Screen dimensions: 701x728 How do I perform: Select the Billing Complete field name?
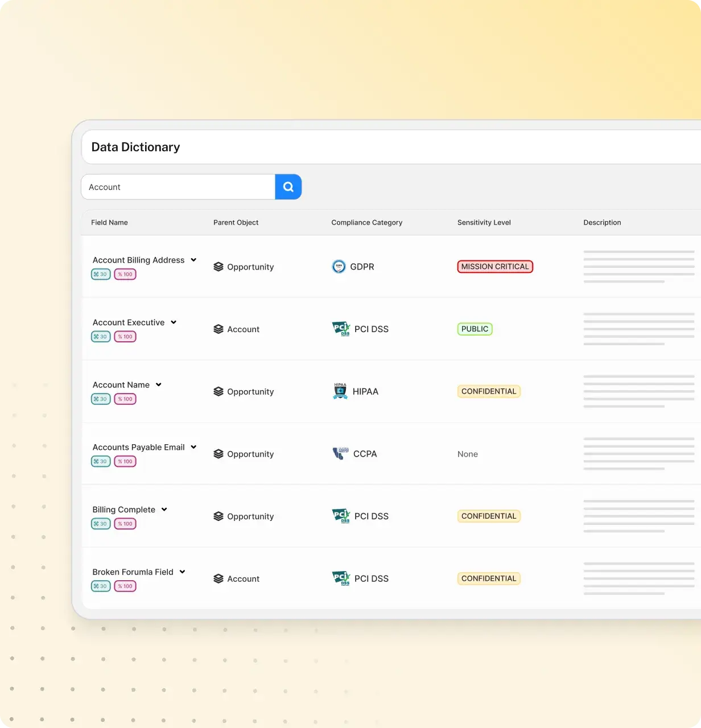coord(124,510)
